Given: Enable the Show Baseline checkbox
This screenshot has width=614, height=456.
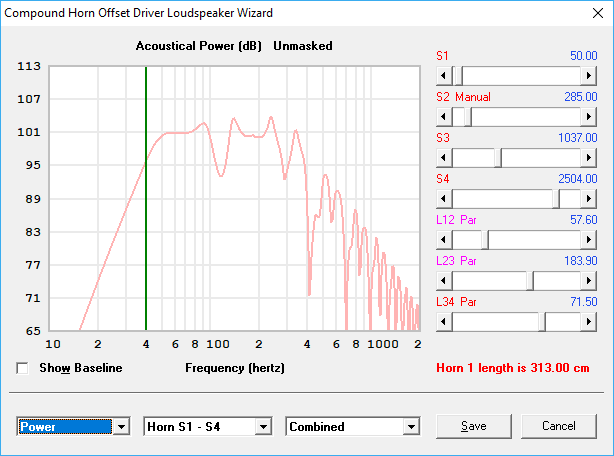Looking at the screenshot, I should [x=22, y=368].
